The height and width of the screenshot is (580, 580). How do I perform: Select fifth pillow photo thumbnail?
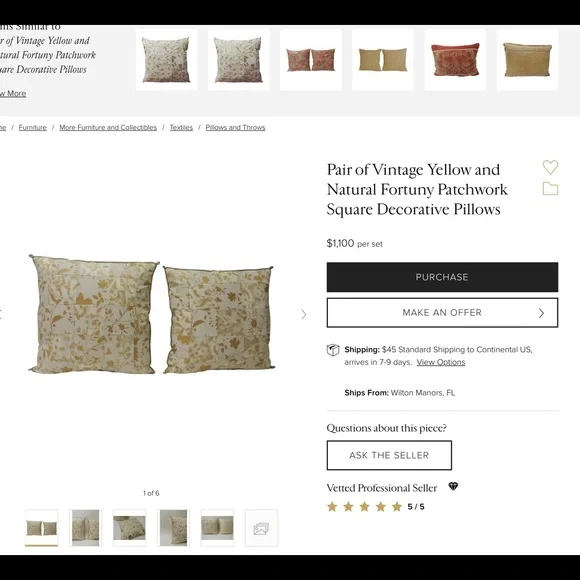(x=217, y=528)
